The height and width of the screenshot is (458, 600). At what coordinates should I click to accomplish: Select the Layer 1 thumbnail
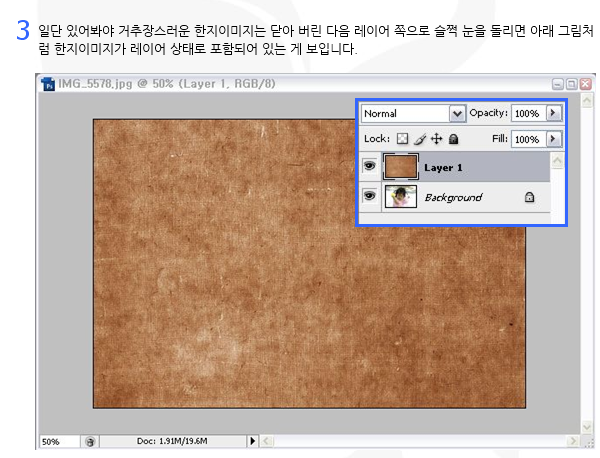(x=401, y=166)
